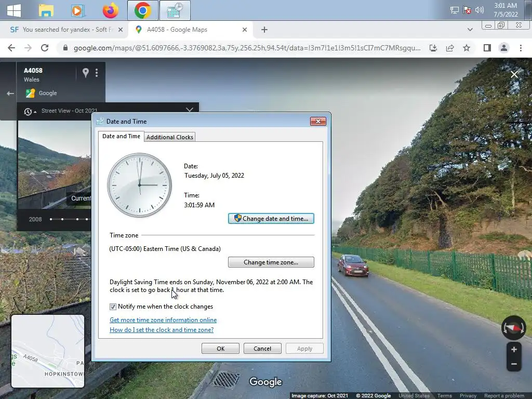Viewport: 532px width, 399px height.
Task: Confirm the dialog with OK
Action: coord(220,349)
